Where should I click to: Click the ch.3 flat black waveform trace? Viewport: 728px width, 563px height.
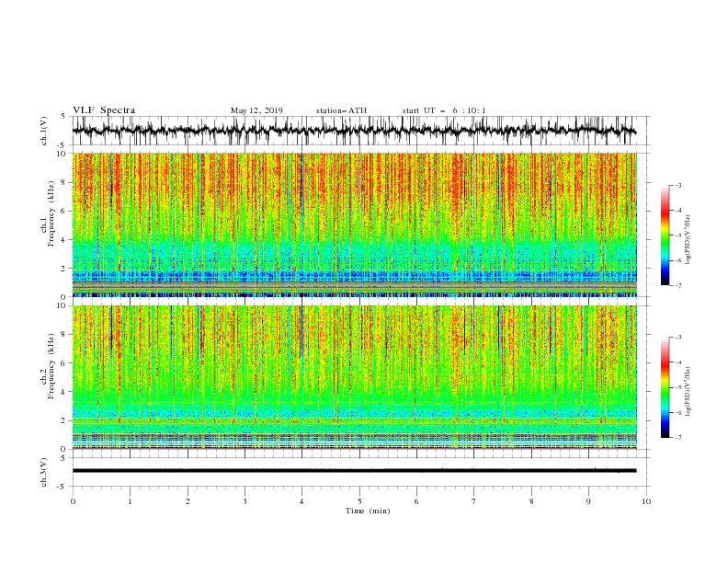[x=354, y=471]
